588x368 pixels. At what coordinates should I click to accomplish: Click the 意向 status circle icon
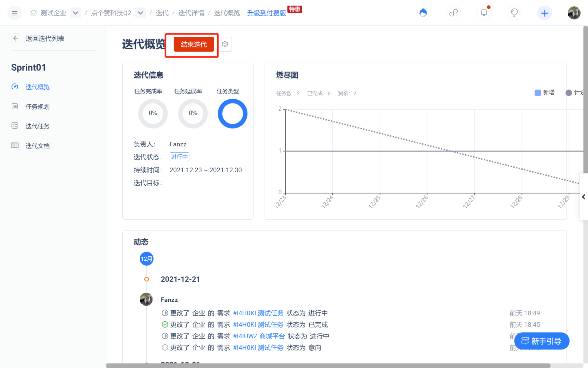[x=165, y=348]
